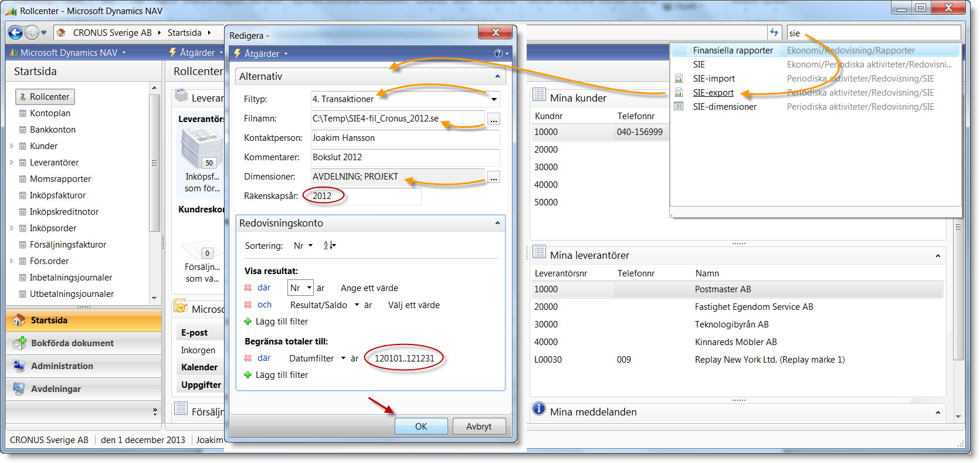980x463 pixels.
Task: Click the Rollcenter icon in tree
Action: pyautogui.click(x=23, y=97)
